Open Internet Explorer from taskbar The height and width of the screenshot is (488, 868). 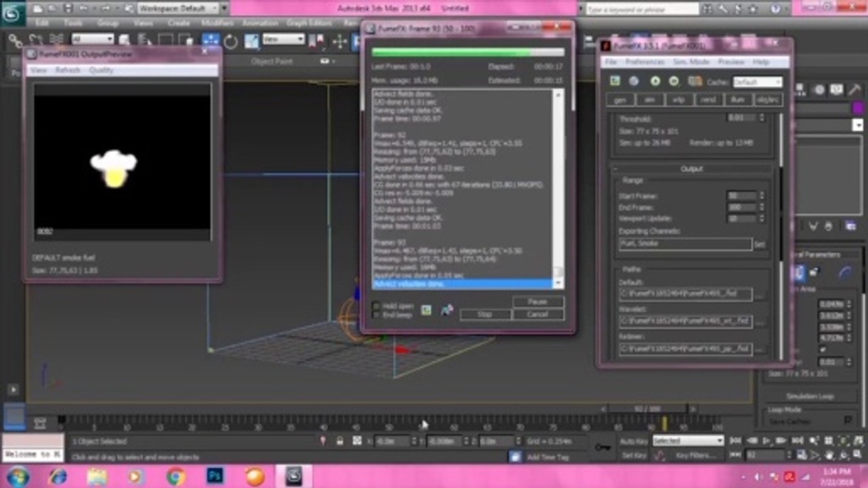coord(57,476)
